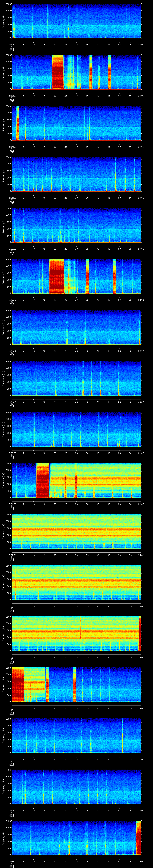Click the "15:32:00" time axis label

click(x=12, y=555)
